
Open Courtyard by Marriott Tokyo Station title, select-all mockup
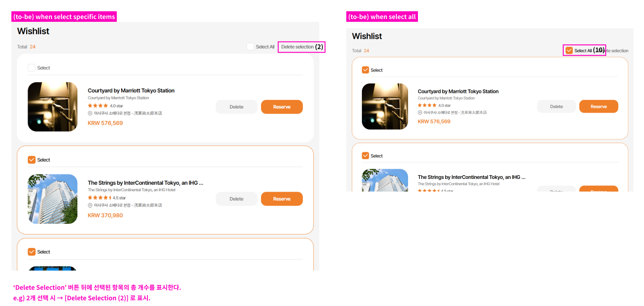[458, 91]
